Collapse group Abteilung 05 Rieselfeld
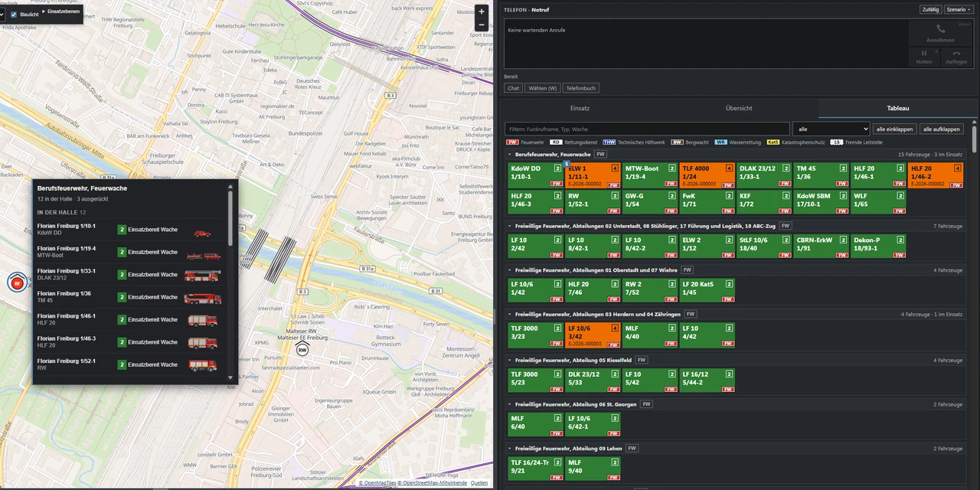 (x=511, y=360)
